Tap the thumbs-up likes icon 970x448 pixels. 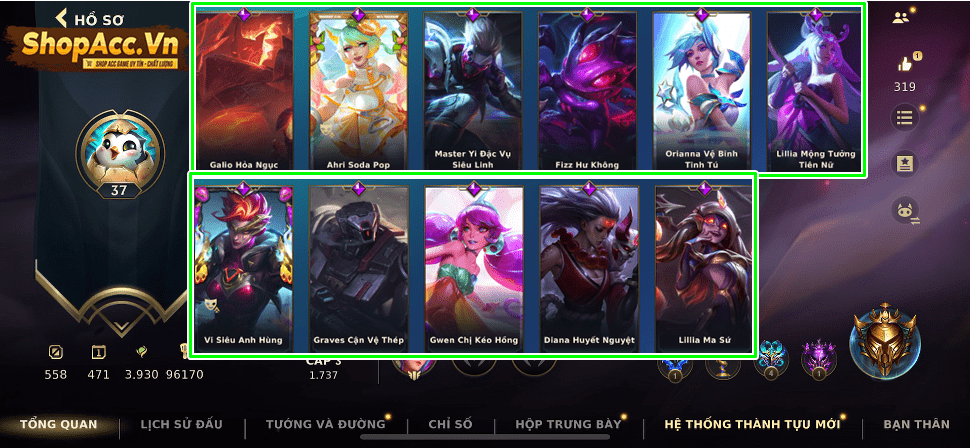904,64
